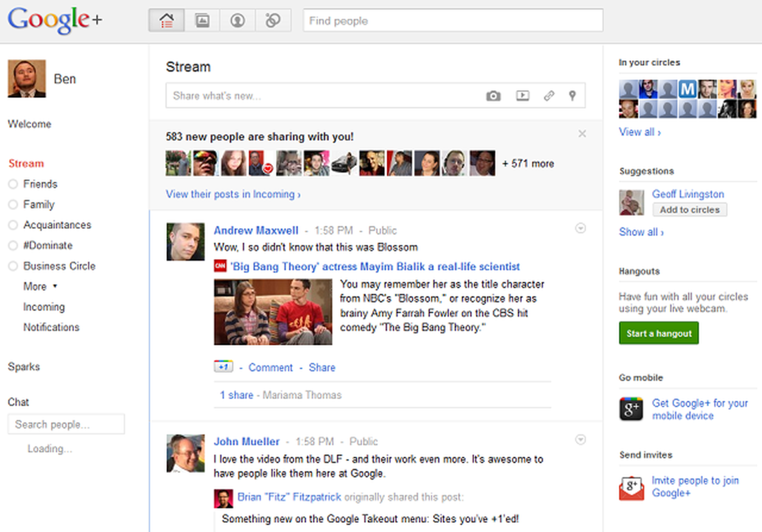Select the Friends circle filter
The height and width of the screenshot is (532, 762).
(x=40, y=184)
